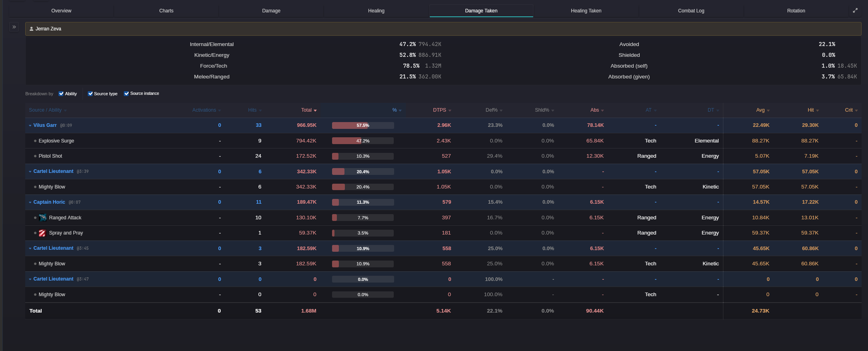Viewport: 868px width, 351px height.
Task: Click the Captain Horic source link
Action: click(x=49, y=202)
